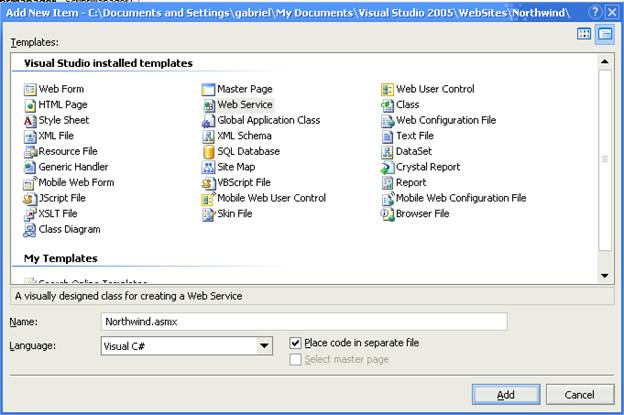Screen dimensions: 624x415
Task: Click the Add button
Action: click(506, 395)
